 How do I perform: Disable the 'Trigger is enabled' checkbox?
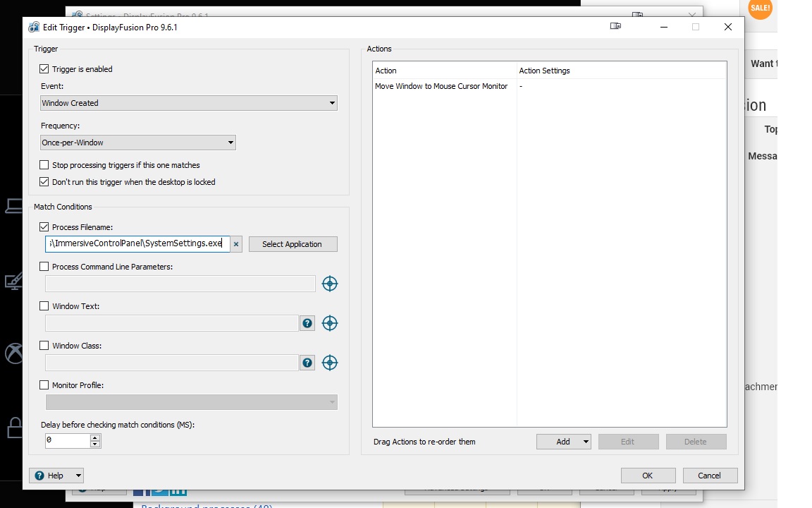44,69
